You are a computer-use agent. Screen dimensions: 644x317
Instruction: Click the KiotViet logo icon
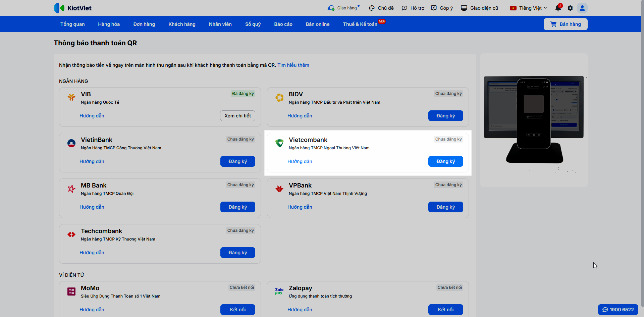coord(59,8)
